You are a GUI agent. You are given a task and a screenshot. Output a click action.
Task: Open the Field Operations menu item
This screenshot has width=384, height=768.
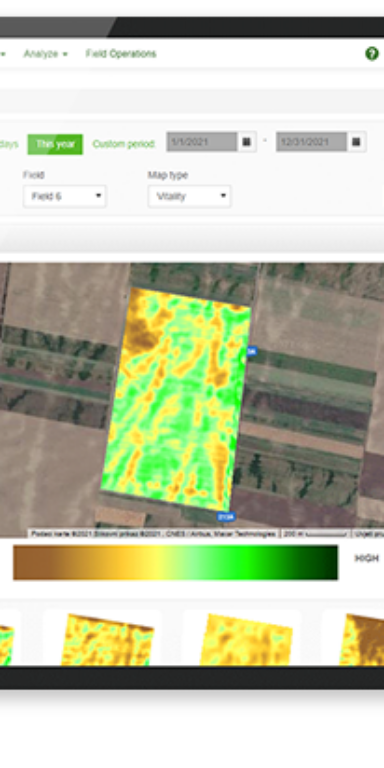(x=121, y=54)
